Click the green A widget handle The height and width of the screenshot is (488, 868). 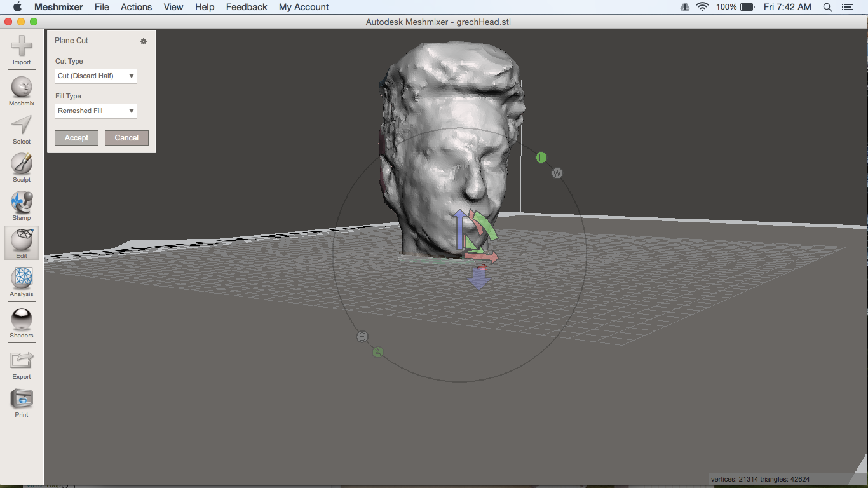point(378,352)
